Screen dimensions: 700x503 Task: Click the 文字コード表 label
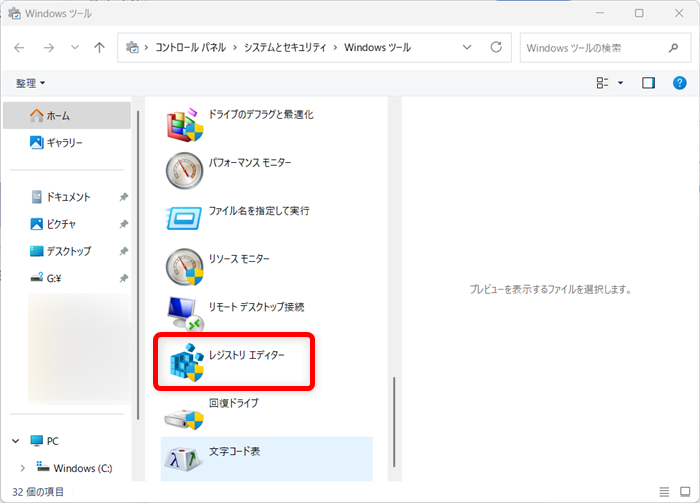[x=235, y=451]
